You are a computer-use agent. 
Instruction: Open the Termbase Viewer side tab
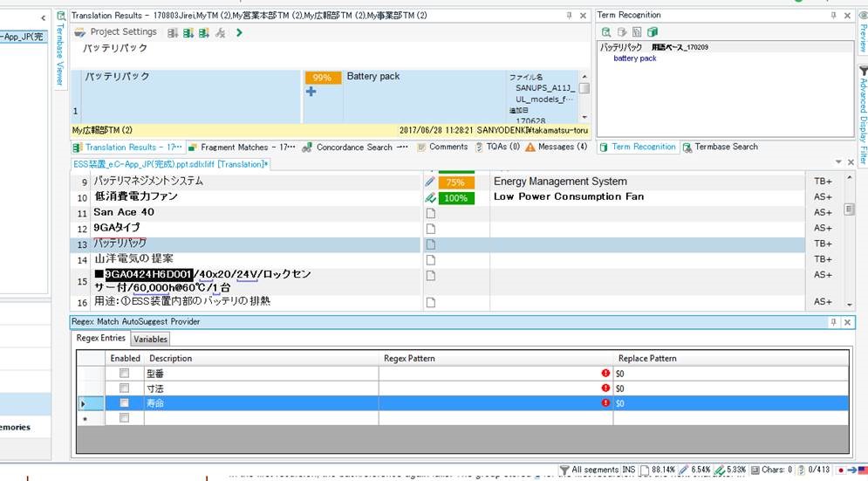tap(60, 49)
